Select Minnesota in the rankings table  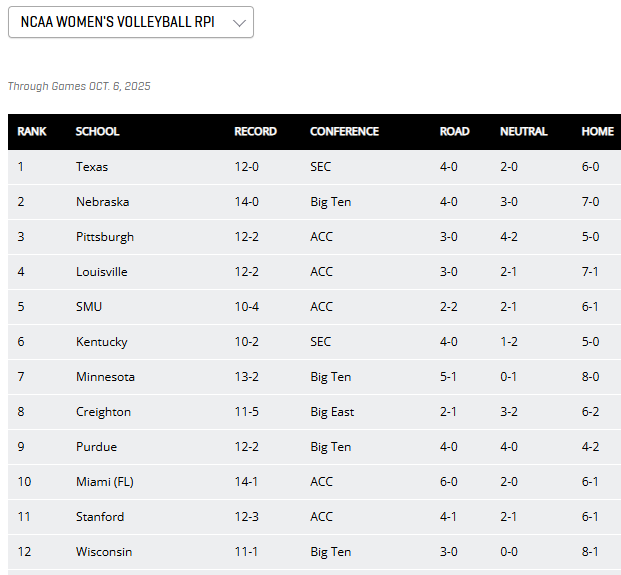tap(105, 377)
